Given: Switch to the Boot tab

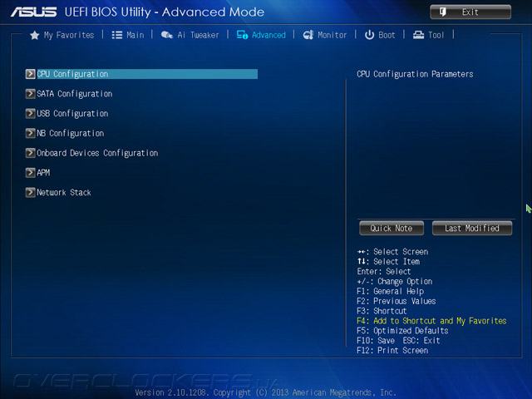Looking at the screenshot, I should 387,35.
